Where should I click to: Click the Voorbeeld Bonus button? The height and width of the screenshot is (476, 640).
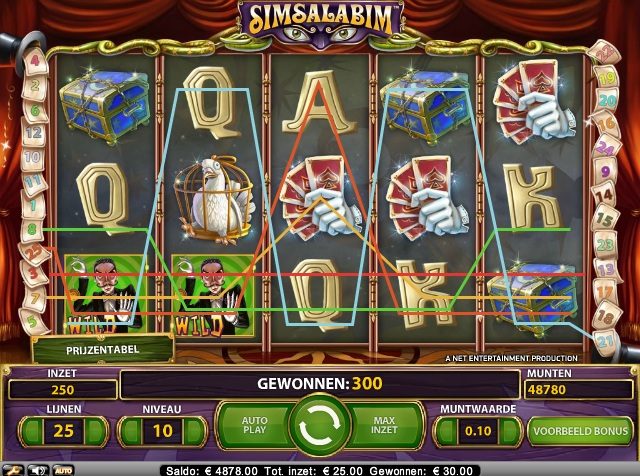pyautogui.click(x=580, y=431)
